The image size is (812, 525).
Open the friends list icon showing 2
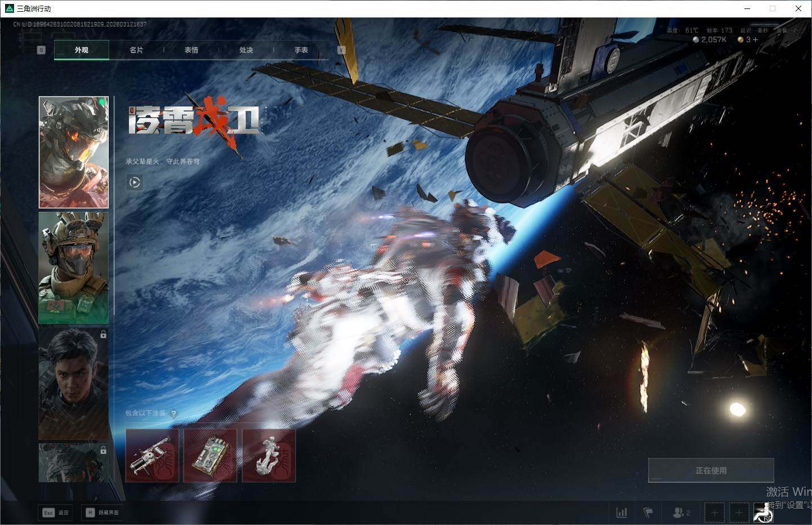tap(681, 513)
